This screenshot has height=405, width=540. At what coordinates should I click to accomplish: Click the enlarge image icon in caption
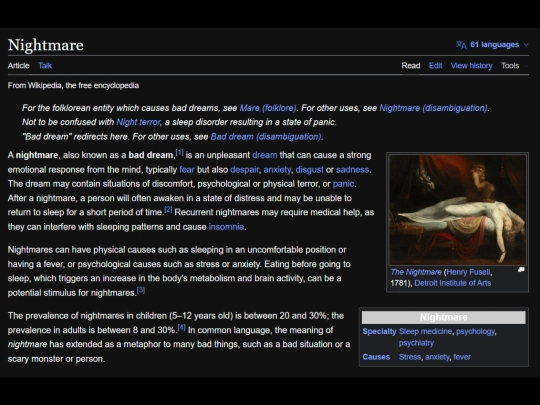pos(521,270)
